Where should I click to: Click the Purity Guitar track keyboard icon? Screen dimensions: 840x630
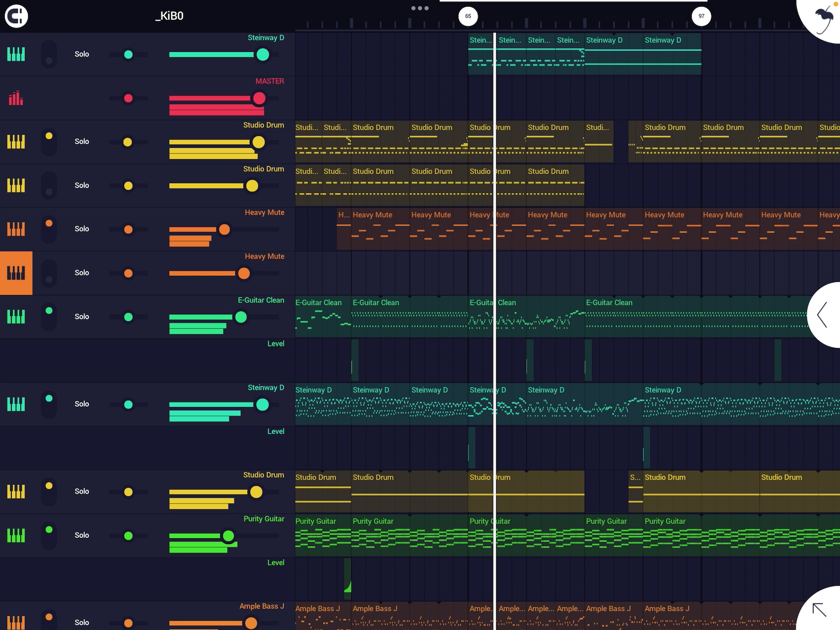(16, 535)
